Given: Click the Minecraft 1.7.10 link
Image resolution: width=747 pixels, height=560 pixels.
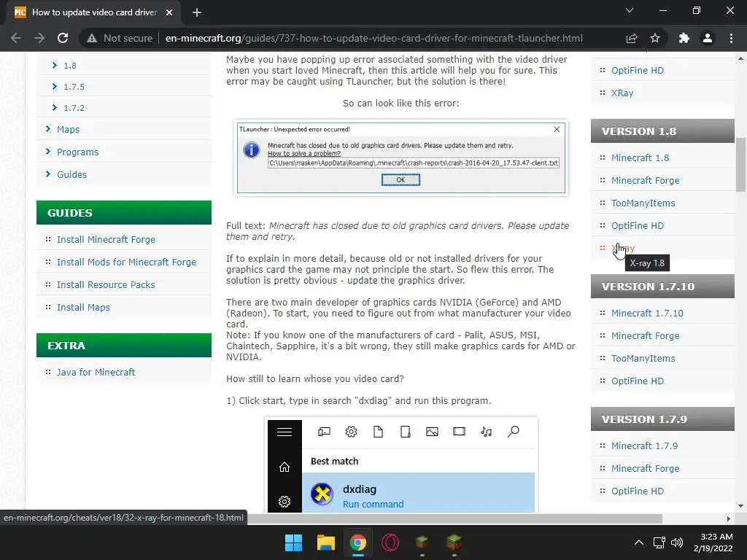Looking at the screenshot, I should 647,313.
